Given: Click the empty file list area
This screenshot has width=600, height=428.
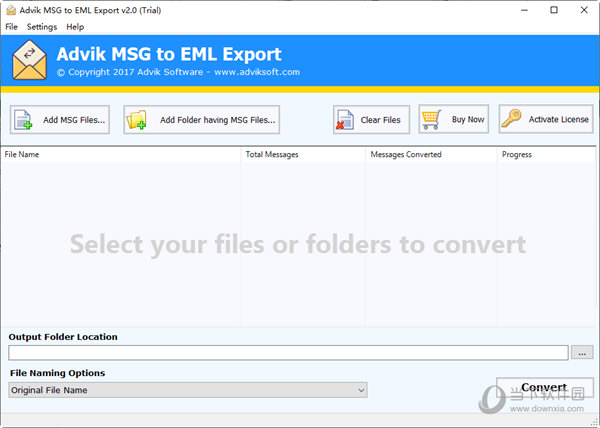Looking at the screenshot, I should pyautogui.click(x=298, y=280).
